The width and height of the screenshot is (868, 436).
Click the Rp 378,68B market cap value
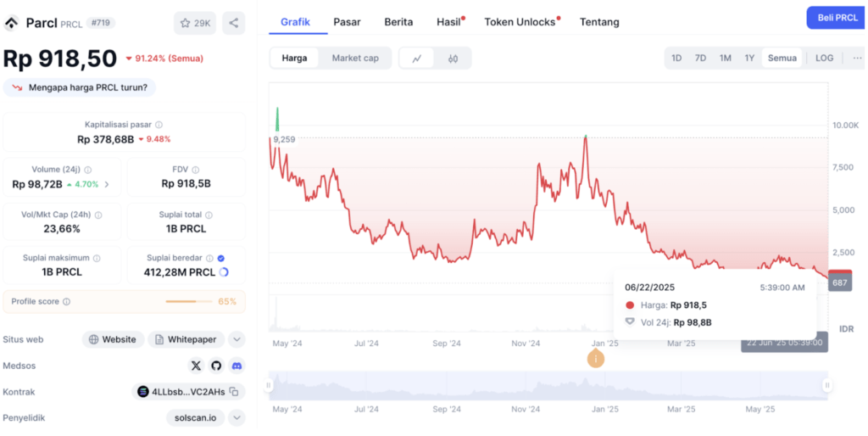click(106, 139)
